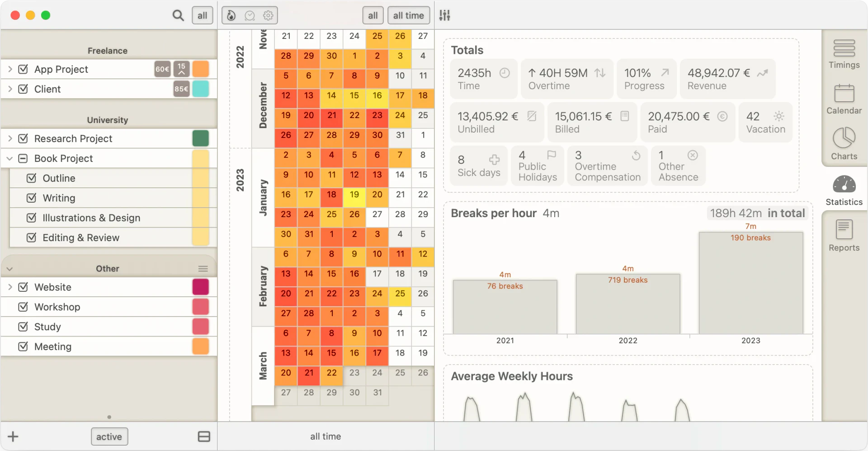Toggle the sidebar layout icon at bottom
The image size is (868, 451).
[204, 437]
